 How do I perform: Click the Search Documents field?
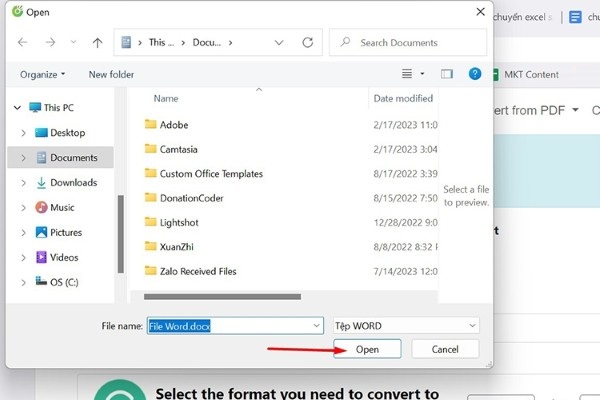click(x=408, y=42)
